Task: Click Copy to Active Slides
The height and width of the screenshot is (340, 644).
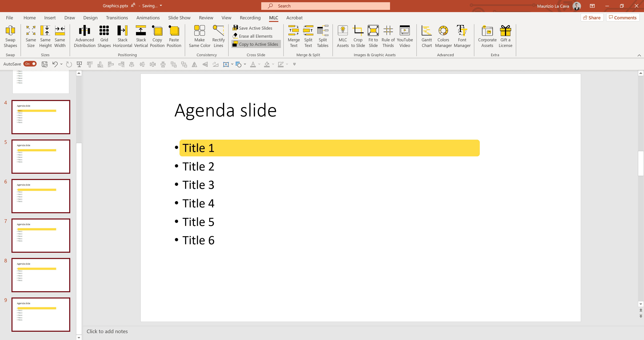Action: pos(256,44)
